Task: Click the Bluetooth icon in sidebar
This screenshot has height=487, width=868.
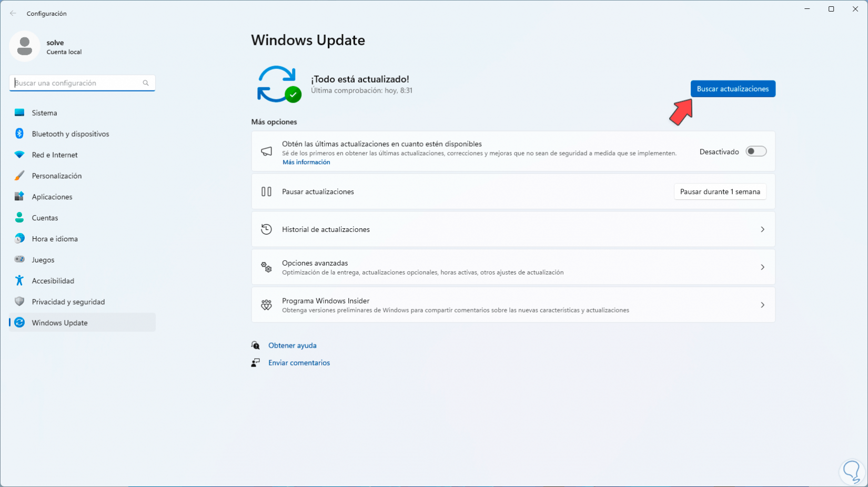Action: pos(19,134)
